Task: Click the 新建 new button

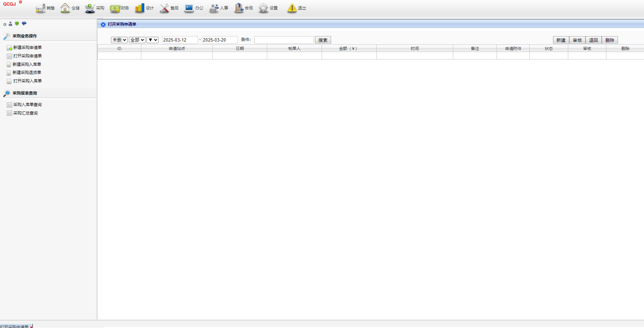Action: tap(561, 40)
